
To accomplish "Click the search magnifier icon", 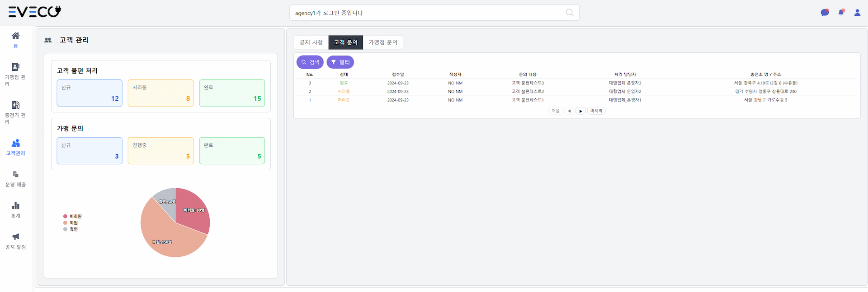I will click(570, 13).
